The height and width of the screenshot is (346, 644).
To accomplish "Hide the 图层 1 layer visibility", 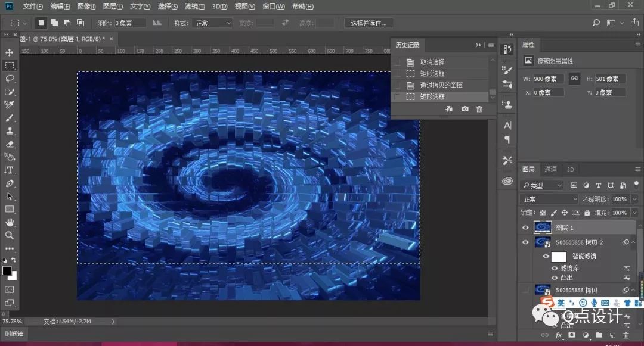I will (x=525, y=227).
